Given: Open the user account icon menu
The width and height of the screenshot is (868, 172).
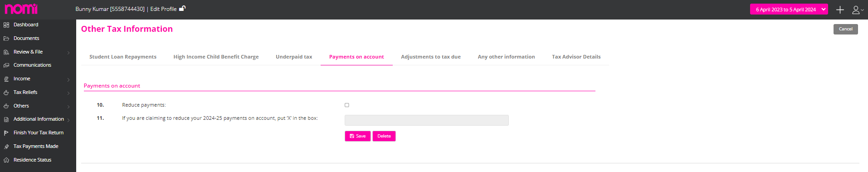Looking at the screenshot, I should pos(858,10).
